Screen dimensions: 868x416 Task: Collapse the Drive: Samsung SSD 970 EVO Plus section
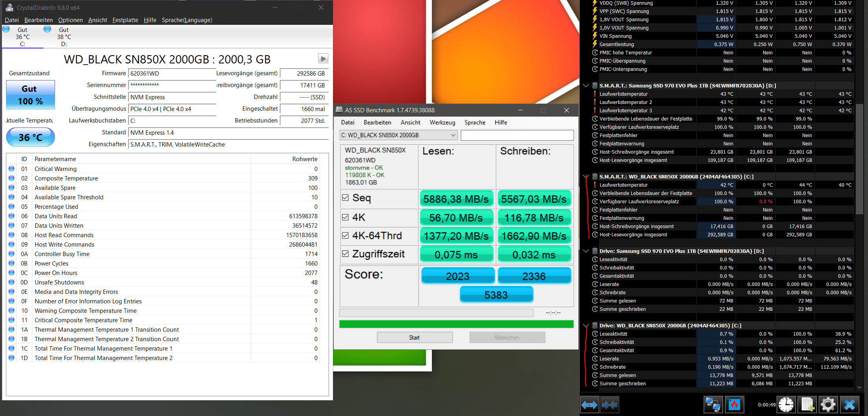coord(586,251)
